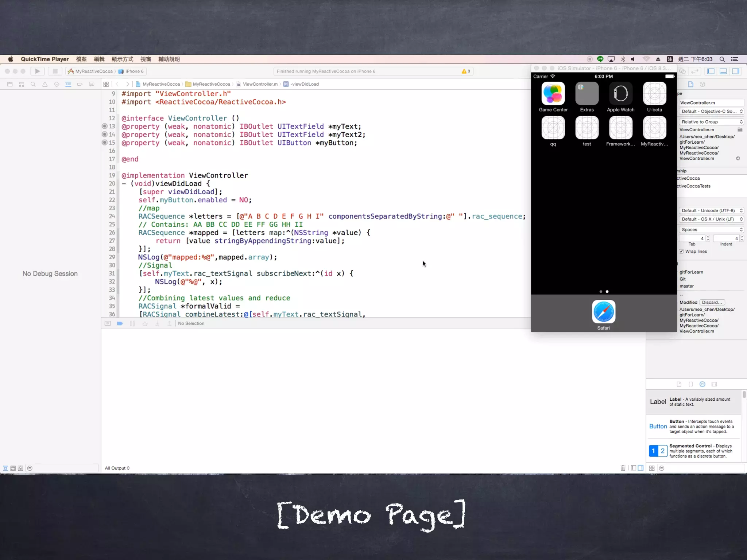
Task: Click the Stop button in Xcode toolbar
Action: pyautogui.click(x=55, y=71)
